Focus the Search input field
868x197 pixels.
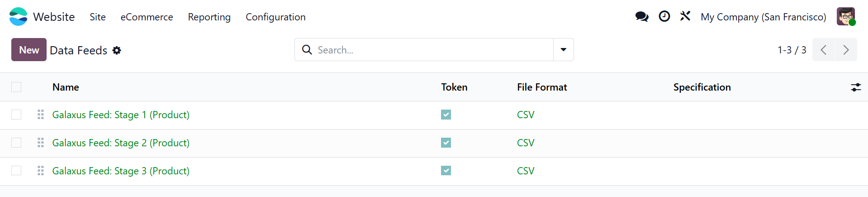[433, 50]
